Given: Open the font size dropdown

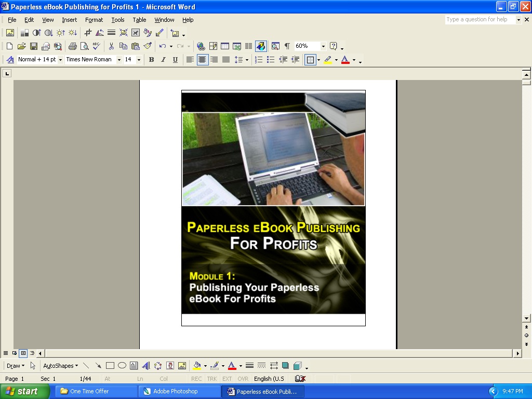Looking at the screenshot, I should click(x=139, y=60).
